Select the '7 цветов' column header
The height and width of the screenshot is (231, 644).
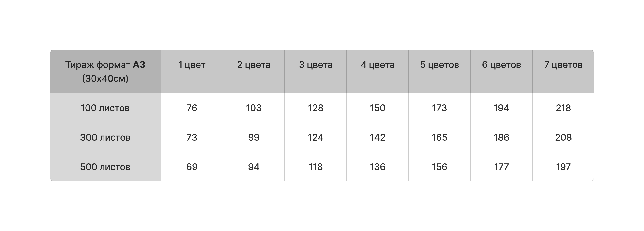[x=563, y=65]
